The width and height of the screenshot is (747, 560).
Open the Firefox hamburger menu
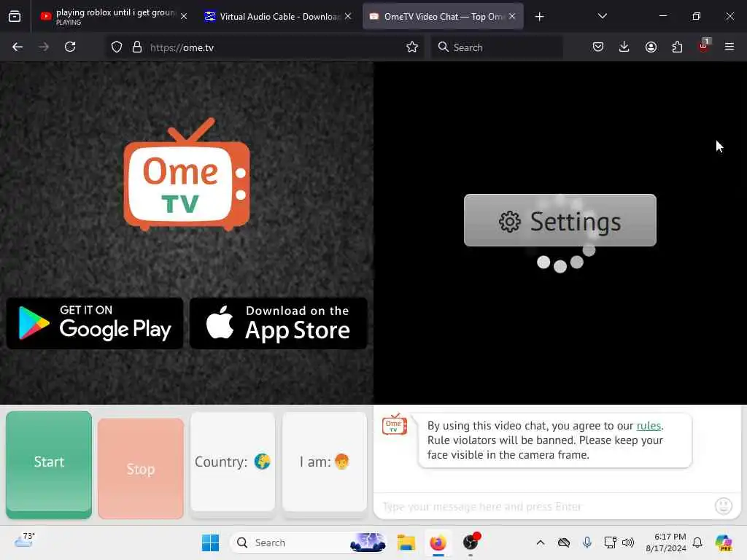point(729,47)
